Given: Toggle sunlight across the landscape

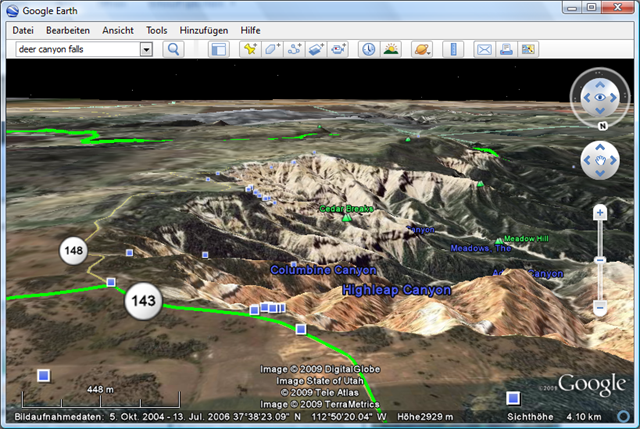Looking at the screenshot, I should [x=391, y=49].
